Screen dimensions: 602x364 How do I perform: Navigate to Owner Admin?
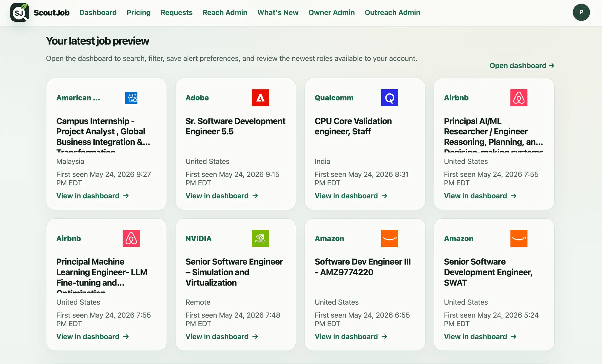click(332, 12)
